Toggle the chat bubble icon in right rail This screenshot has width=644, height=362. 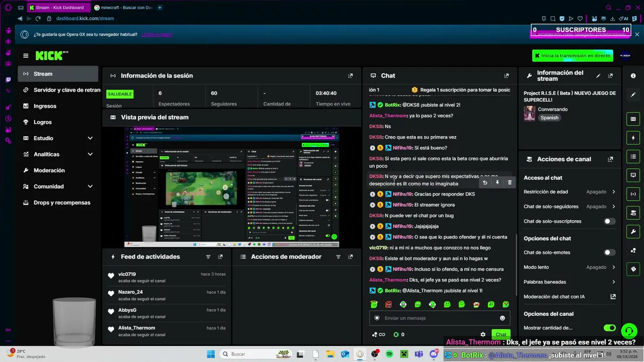coord(633,175)
